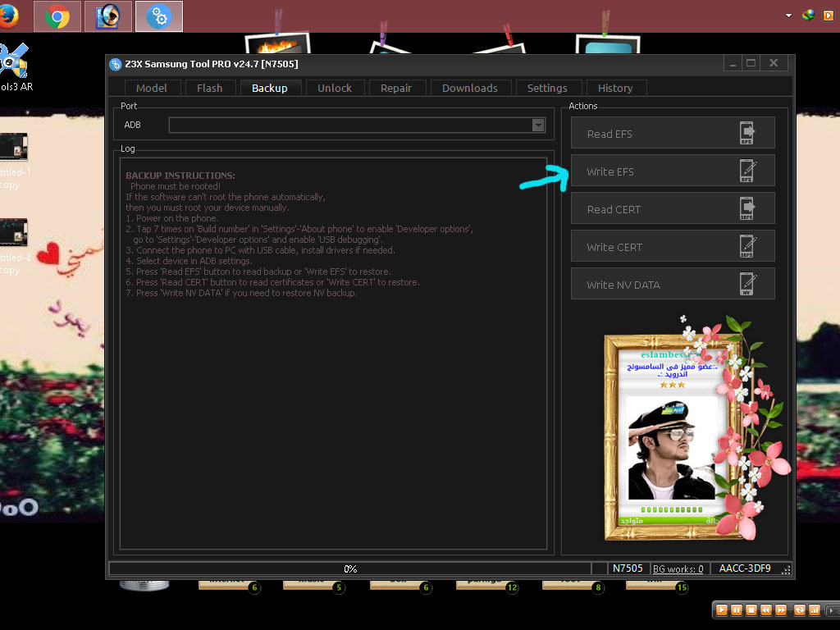
Task: View the History tab
Action: (615, 88)
